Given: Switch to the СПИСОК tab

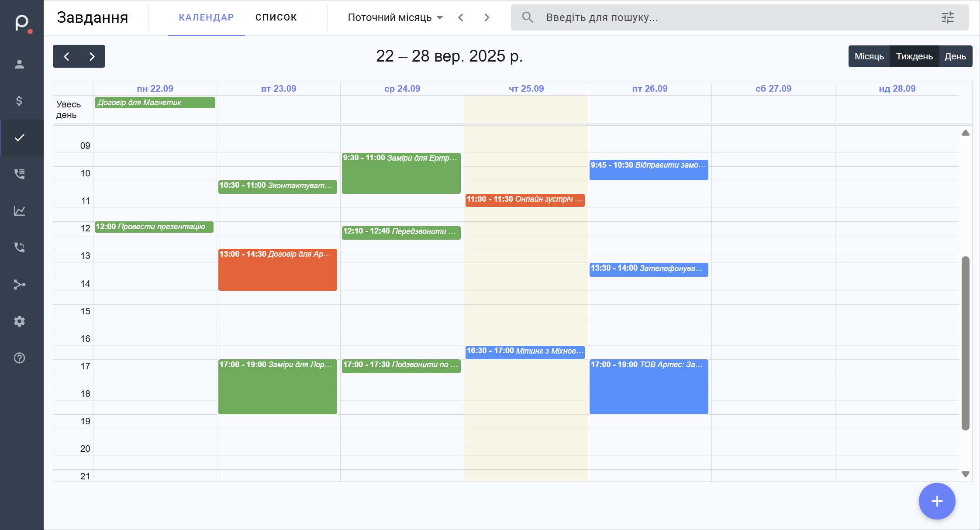Looking at the screenshot, I should click(x=276, y=17).
